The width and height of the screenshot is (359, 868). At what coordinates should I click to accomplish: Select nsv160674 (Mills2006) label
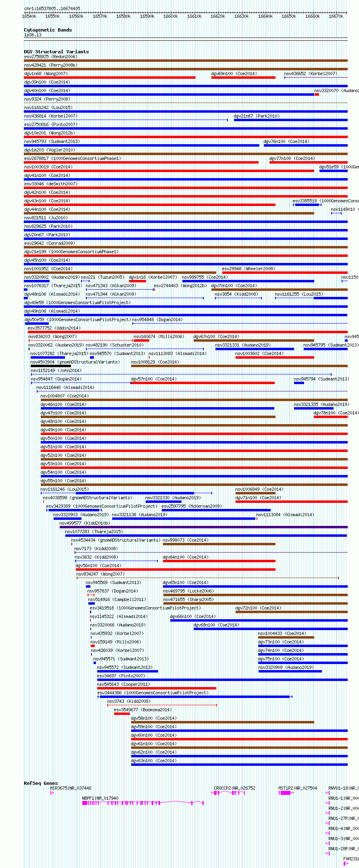(x=159, y=337)
